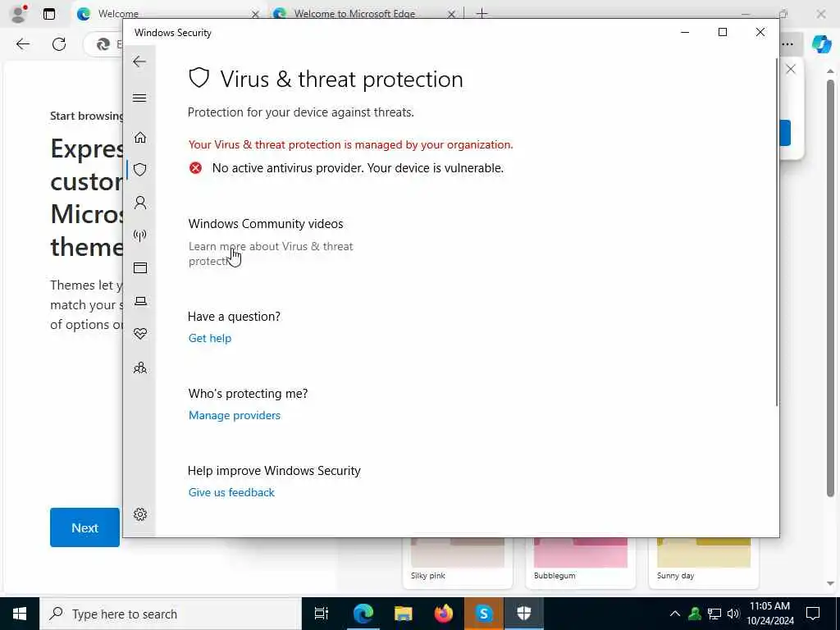Open App & browser control icon
Image resolution: width=840 pixels, height=630 pixels.
click(x=139, y=268)
